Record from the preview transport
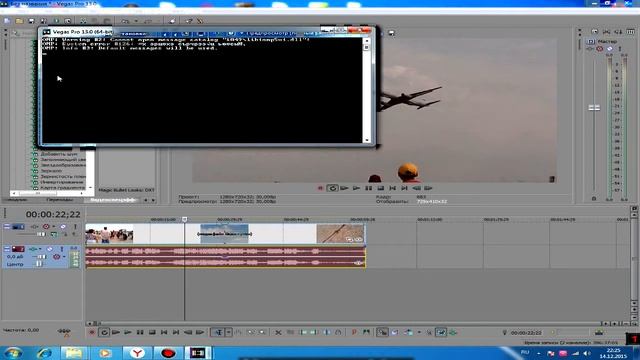Viewport: 640px width, 360px height. pyautogui.click(x=320, y=188)
